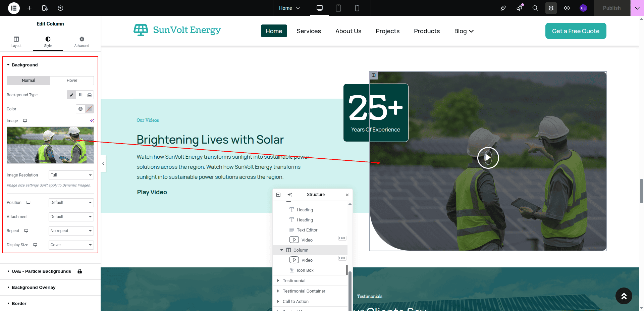The height and width of the screenshot is (311, 644).
Task: Switch to the Layout tab
Action: point(16,42)
